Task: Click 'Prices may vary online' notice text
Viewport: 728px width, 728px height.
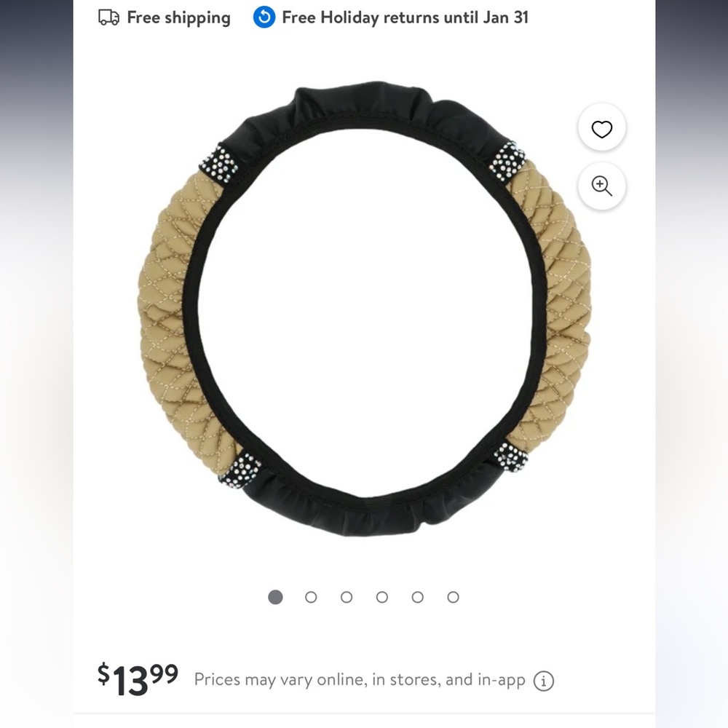Action: (x=360, y=680)
